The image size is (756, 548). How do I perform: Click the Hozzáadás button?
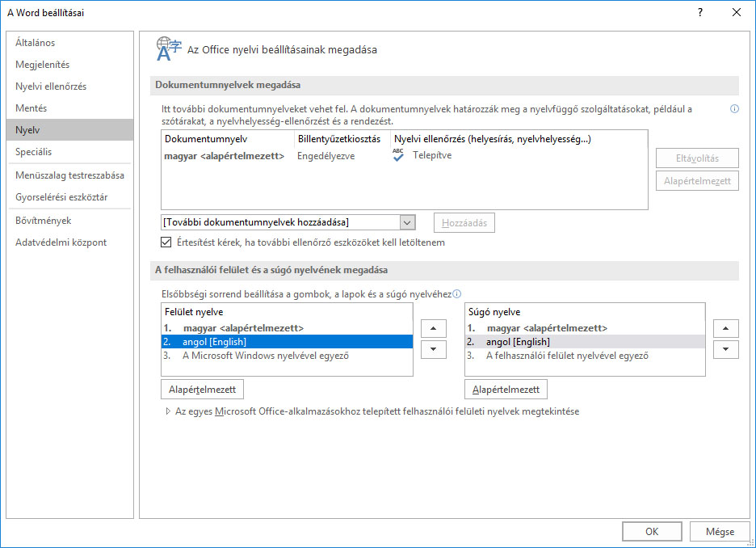coord(464,223)
